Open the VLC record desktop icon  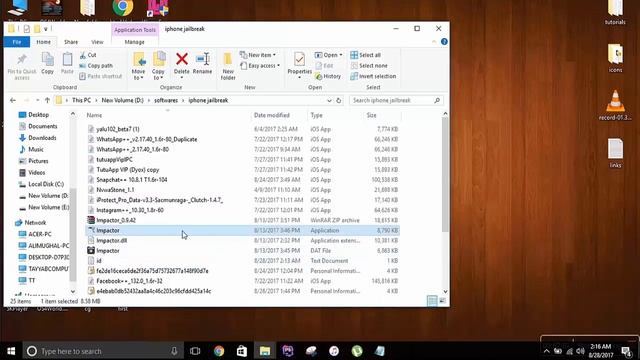(x=615, y=105)
